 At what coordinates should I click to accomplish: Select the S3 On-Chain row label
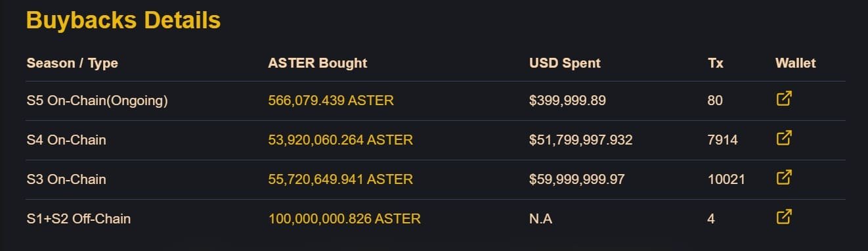(x=66, y=179)
